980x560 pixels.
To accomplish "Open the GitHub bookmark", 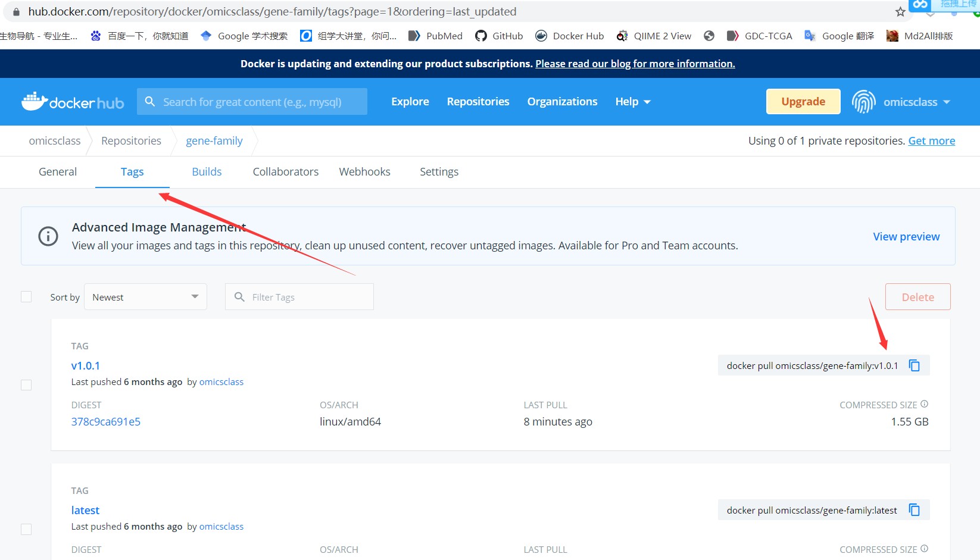I will (499, 36).
